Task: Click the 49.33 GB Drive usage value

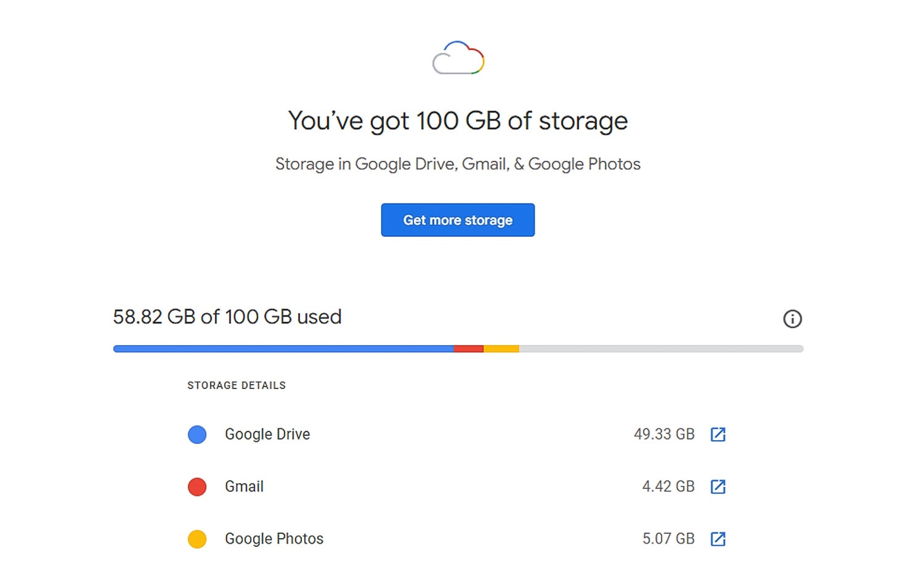Action: (x=664, y=434)
